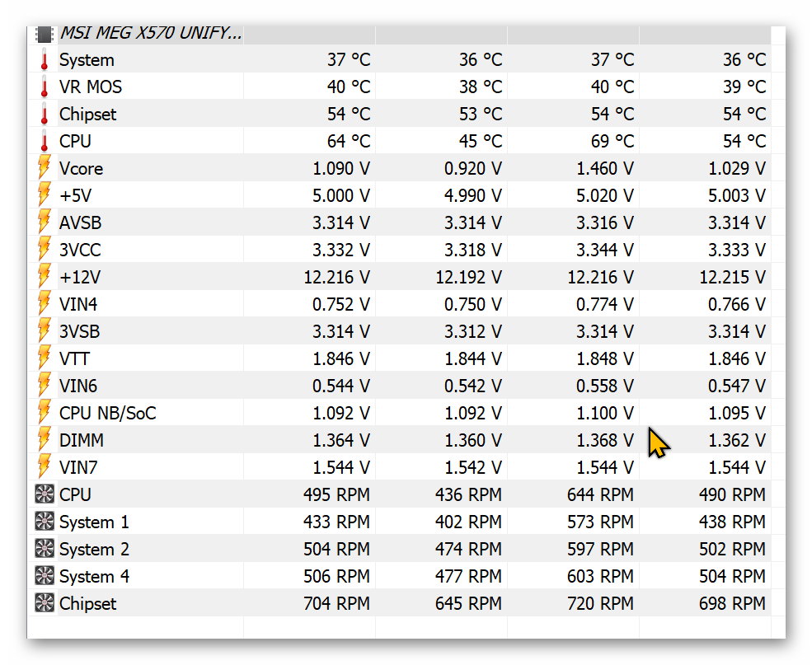Image resolution: width=812 pixels, height=665 pixels.
Task: Click the lightning bolt icon for Vcore
Action: (45, 168)
